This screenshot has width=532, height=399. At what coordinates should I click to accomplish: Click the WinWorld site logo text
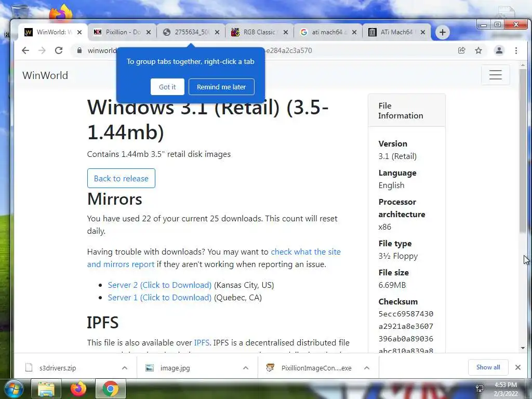click(x=45, y=75)
